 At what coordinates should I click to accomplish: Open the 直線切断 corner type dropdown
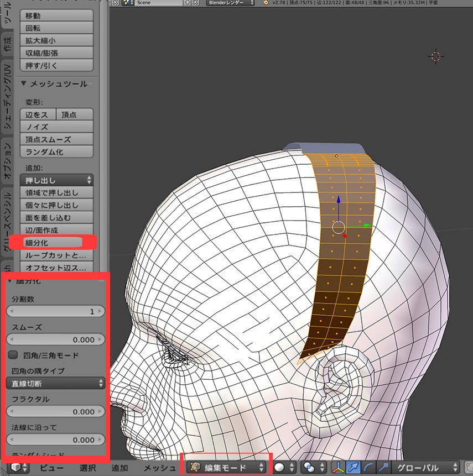click(x=56, y=383)
